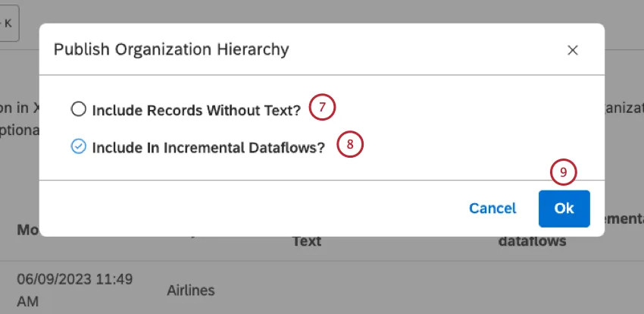
Task: Click the red circled number 8 marker
Action: [350, 145]
